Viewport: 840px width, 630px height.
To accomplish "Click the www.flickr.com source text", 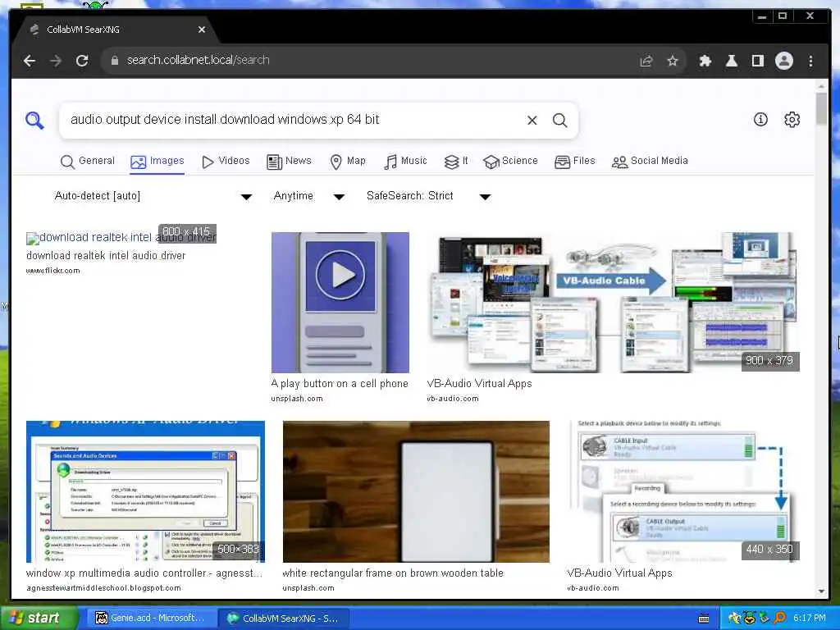I will tap(53, 271).
